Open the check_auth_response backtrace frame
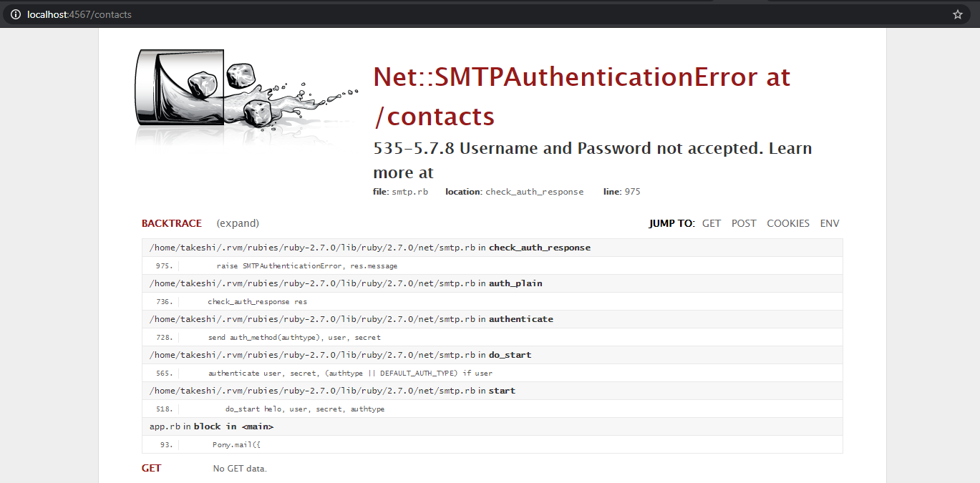Viewport: 980px width, 483px height. pyautogui.click(x=493, y=248)
